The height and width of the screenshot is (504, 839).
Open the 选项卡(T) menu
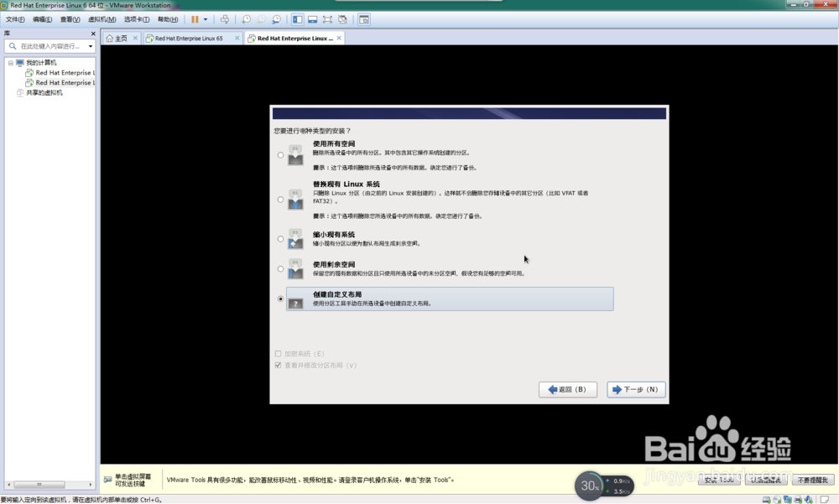pyautogui.click(x=137, y=19)
